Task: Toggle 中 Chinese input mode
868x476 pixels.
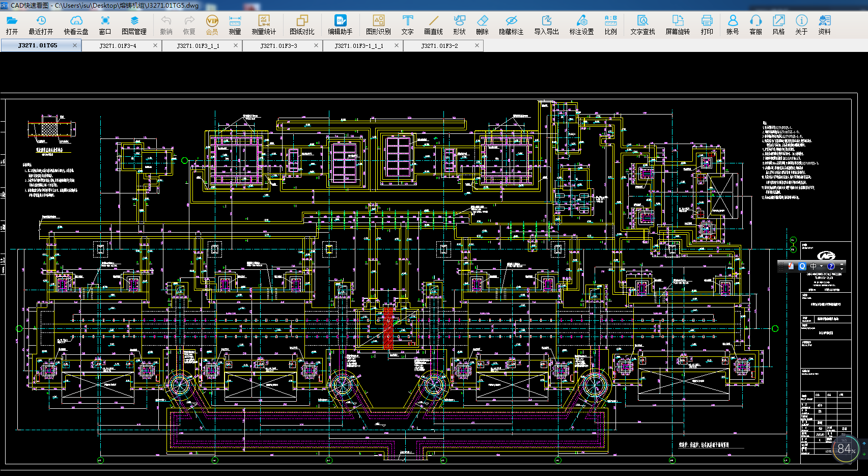Action: (813, 266)
